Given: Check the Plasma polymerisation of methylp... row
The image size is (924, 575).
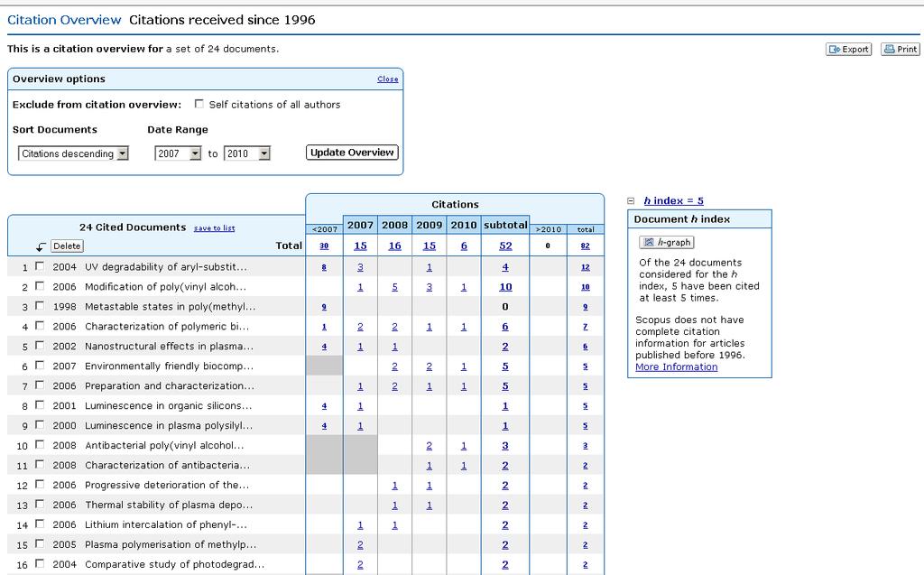Looking at the screenshot, I should pos(40,543).
